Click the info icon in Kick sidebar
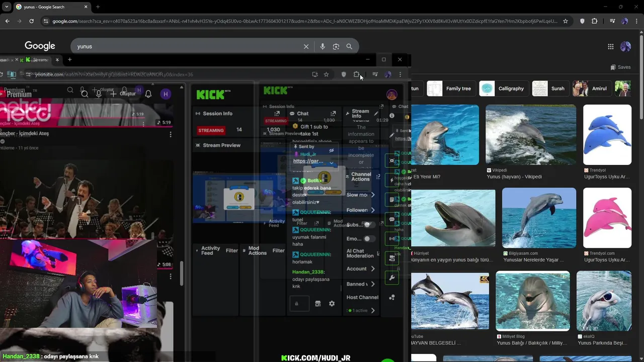644x362 pixels. [x=392, y=116]
